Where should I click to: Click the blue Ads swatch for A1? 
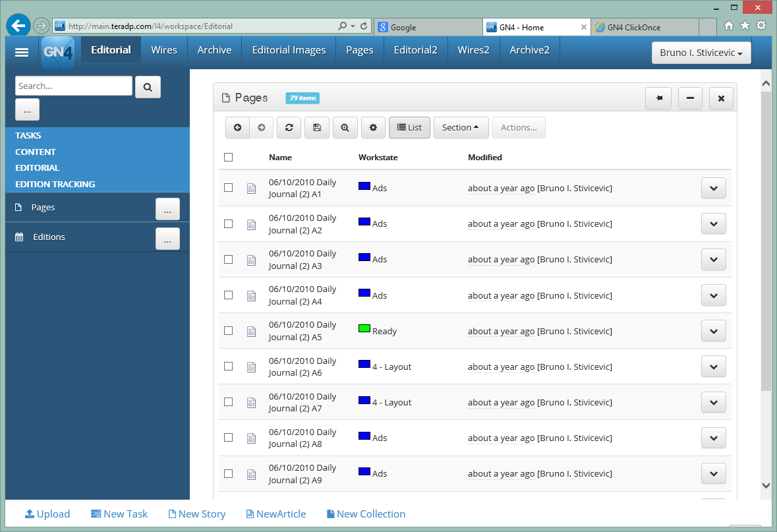click(364, 186)
